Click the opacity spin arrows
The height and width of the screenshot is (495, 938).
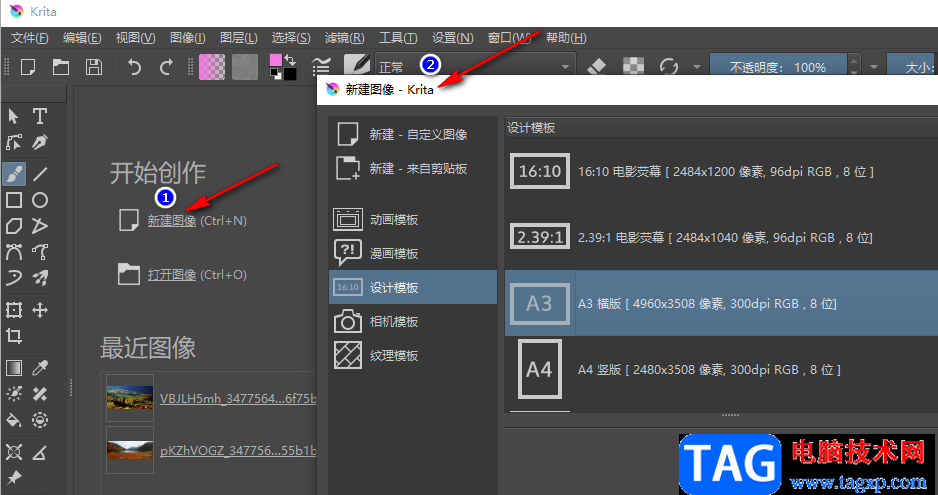point(854,66)
